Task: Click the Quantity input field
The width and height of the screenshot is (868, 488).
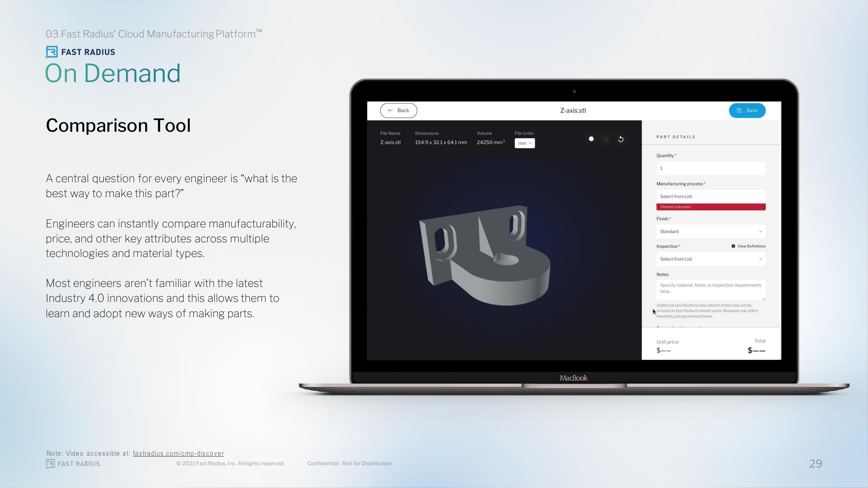Action: tap(711, 168)
